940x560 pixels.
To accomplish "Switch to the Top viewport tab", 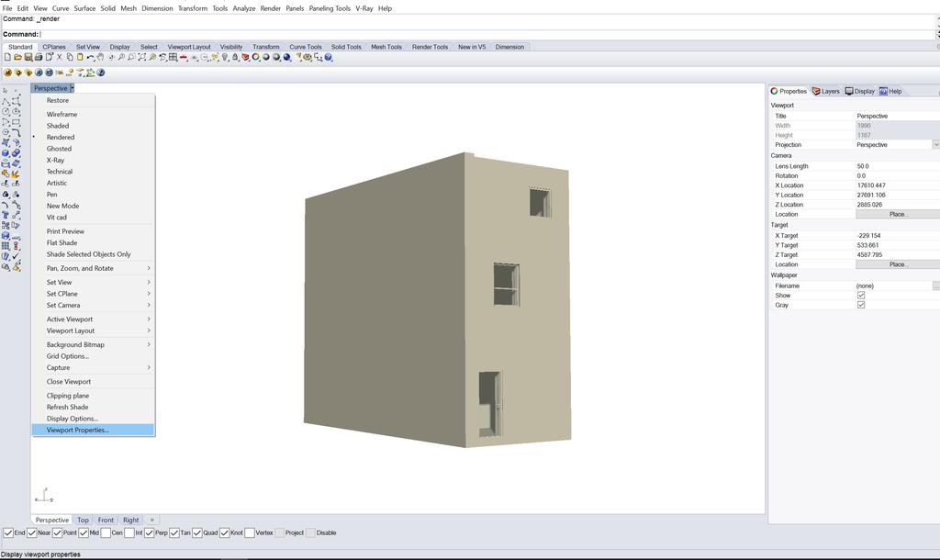I will click(x=83, y=520).
